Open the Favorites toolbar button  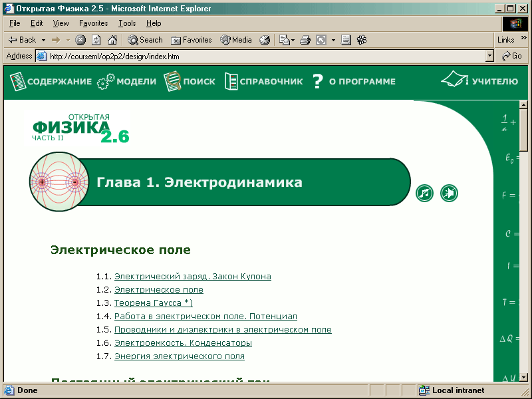tap(192, 40)
